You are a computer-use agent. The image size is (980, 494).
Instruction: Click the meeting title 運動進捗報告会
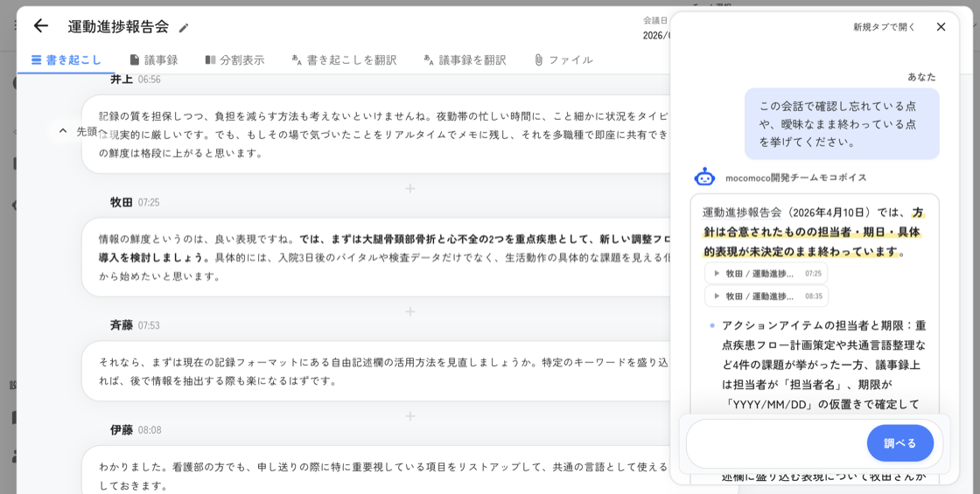tap(118, 27)
